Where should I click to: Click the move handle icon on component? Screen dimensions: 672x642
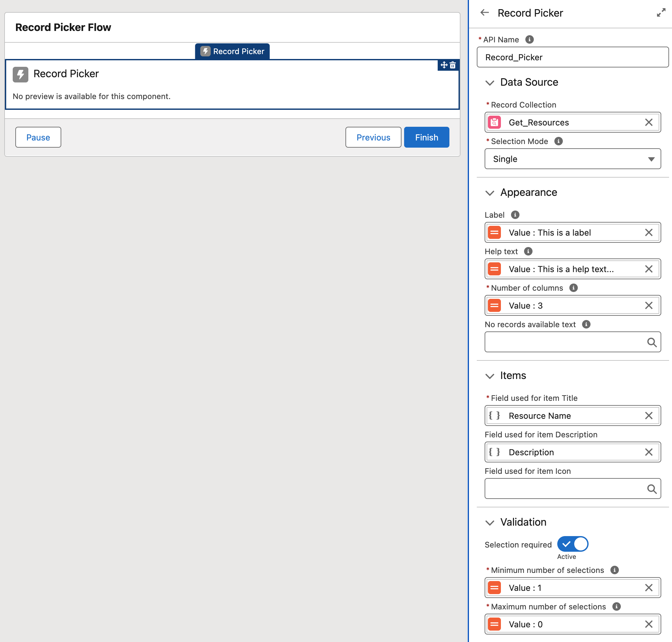click(444, 65)
